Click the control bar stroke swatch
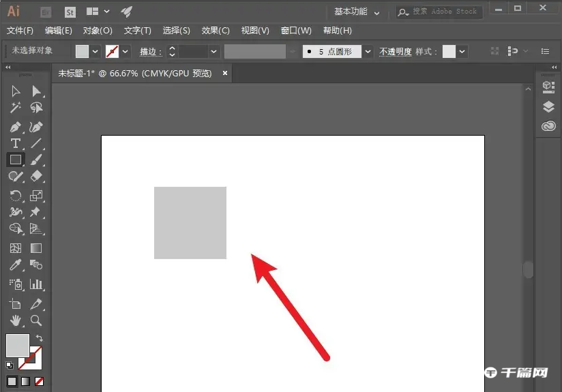This screenshot has width=562, height=392. pyautogui.click(x=112, y=51)
